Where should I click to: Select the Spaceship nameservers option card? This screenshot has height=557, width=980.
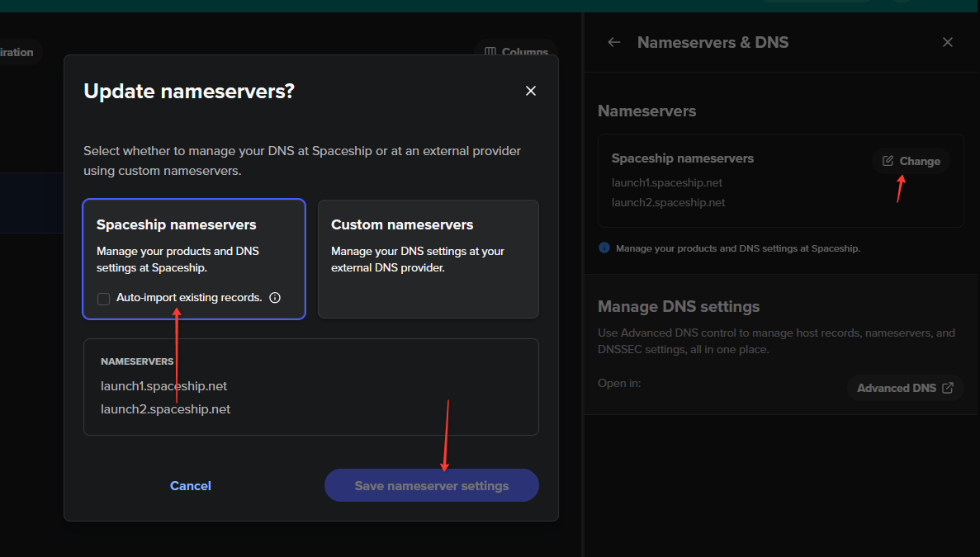click(x=194, y=248)
